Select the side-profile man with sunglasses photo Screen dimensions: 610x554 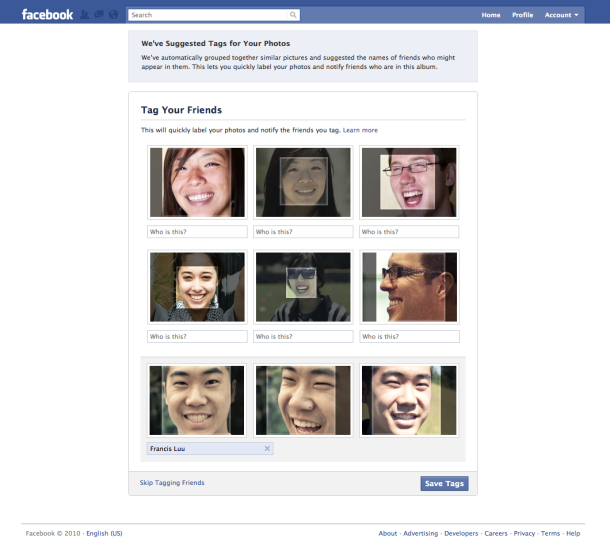tap(409, 287)
